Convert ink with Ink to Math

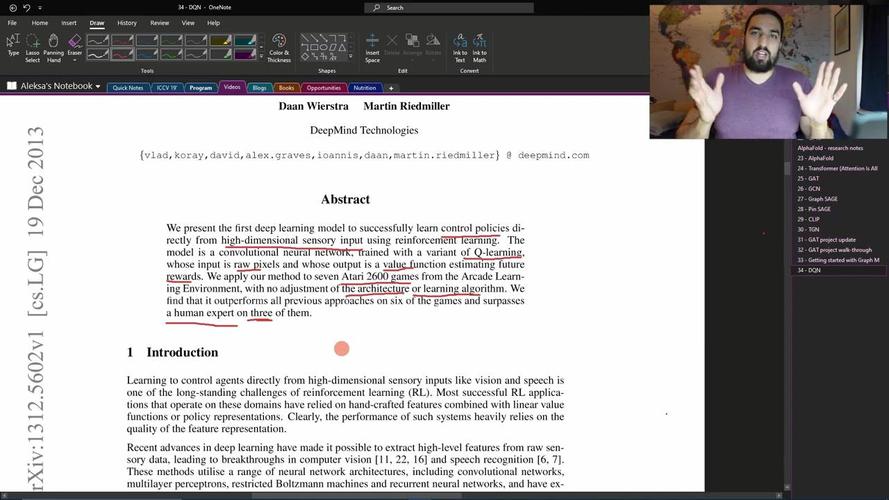coord(480,48)
